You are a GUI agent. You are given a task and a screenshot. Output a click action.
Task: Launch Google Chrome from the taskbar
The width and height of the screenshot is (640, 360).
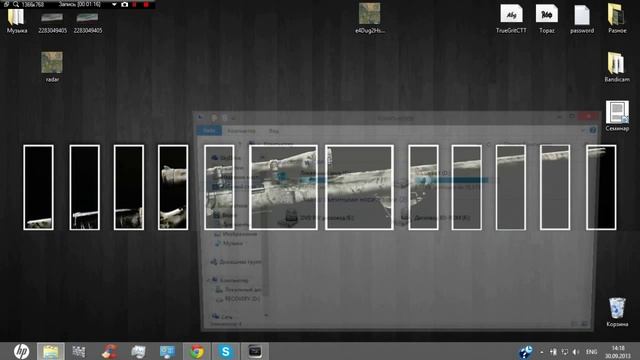point(197,351)
